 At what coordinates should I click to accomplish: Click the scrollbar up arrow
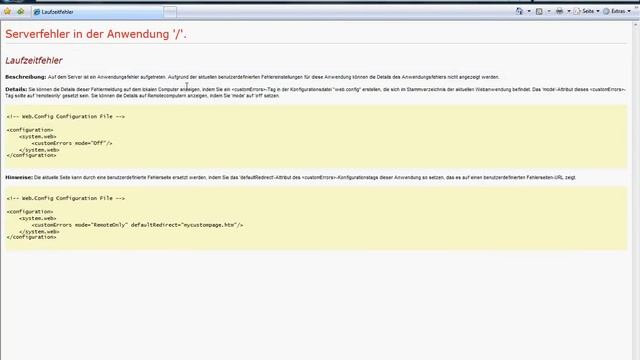636,25
